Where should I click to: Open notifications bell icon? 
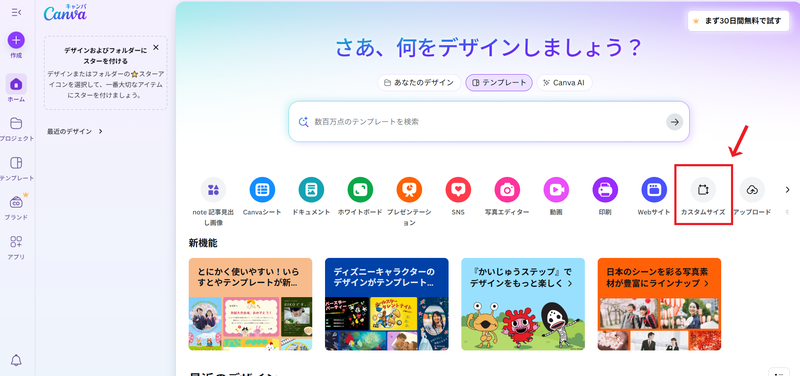click(16, 361)
